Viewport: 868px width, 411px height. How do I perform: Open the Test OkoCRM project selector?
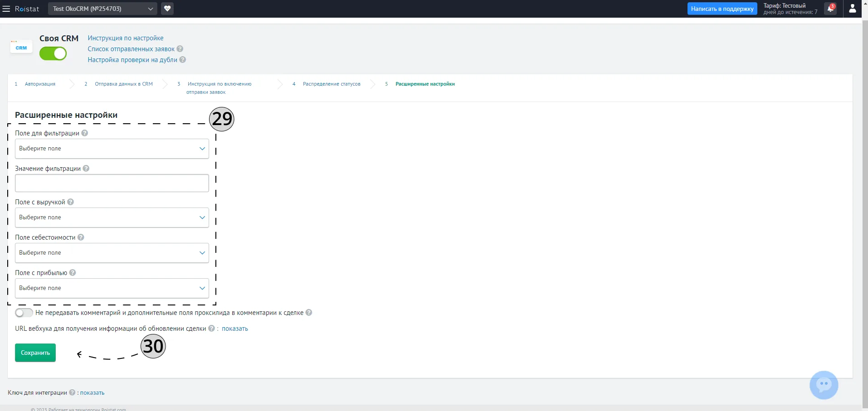pos(102,9)
